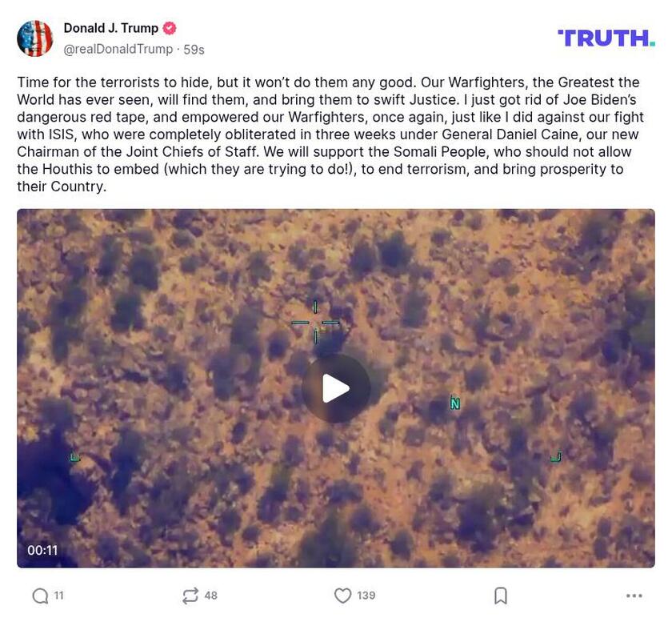Screen dimensions: 672x630
Task: Click the green N marker in the video
Action: click(455, 403)
